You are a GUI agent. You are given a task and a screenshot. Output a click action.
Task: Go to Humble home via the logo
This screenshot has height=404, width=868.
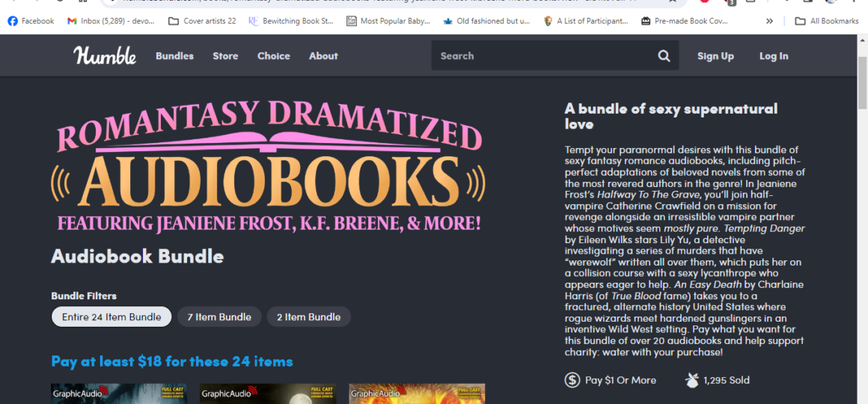coord(105,55)
